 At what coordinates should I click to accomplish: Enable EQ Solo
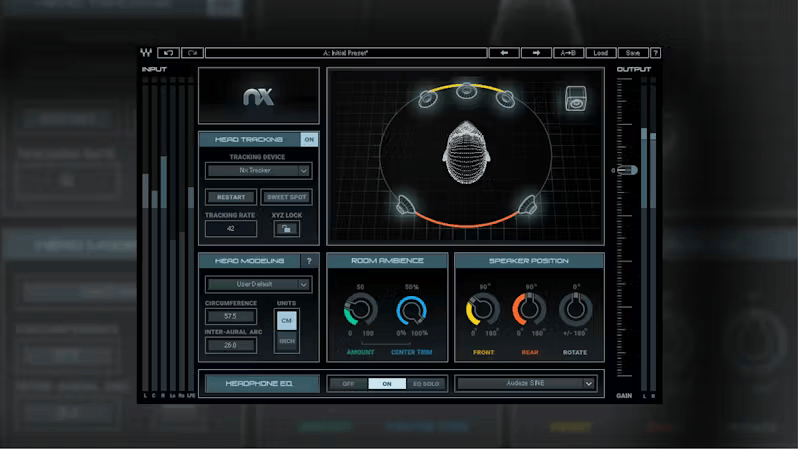coord(426,384)
